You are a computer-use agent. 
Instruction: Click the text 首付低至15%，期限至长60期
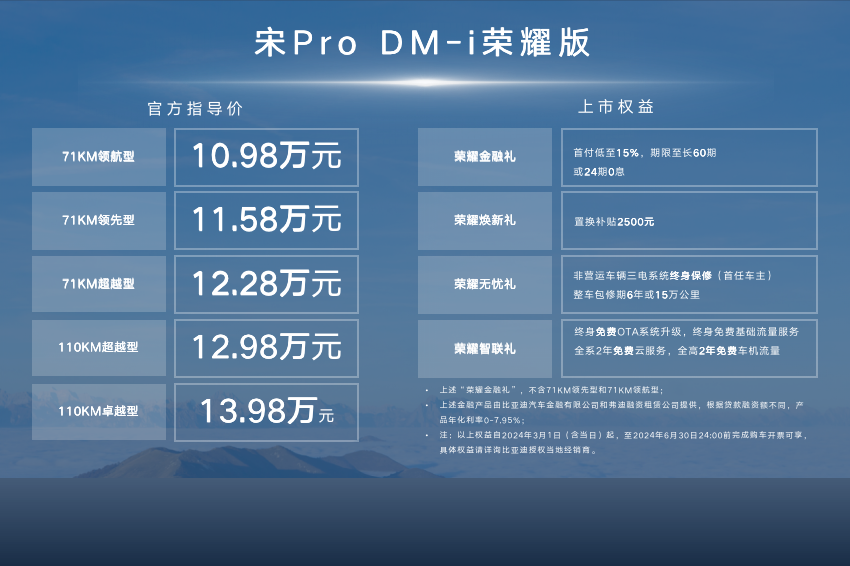tap(645, 153)
